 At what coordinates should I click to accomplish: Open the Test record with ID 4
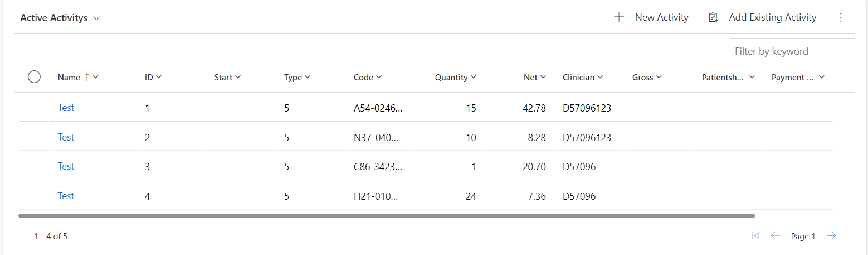(x=66, y=196)
